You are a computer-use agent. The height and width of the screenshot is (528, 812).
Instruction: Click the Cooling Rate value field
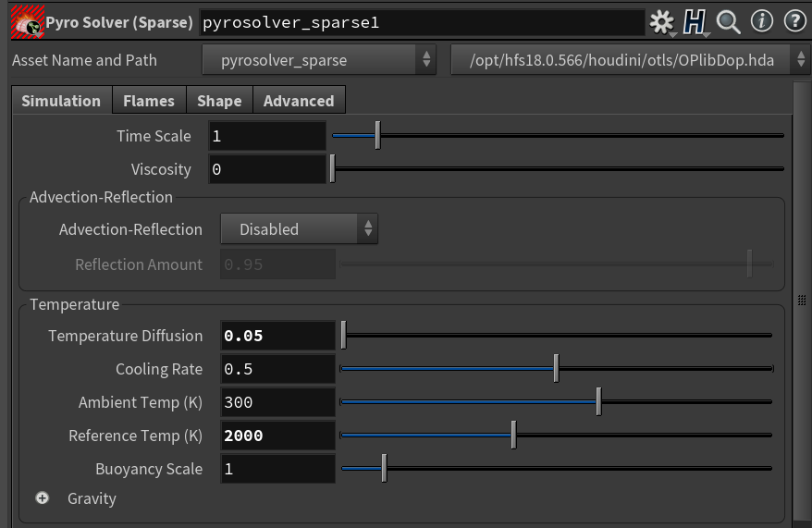[x=278, y=369]
